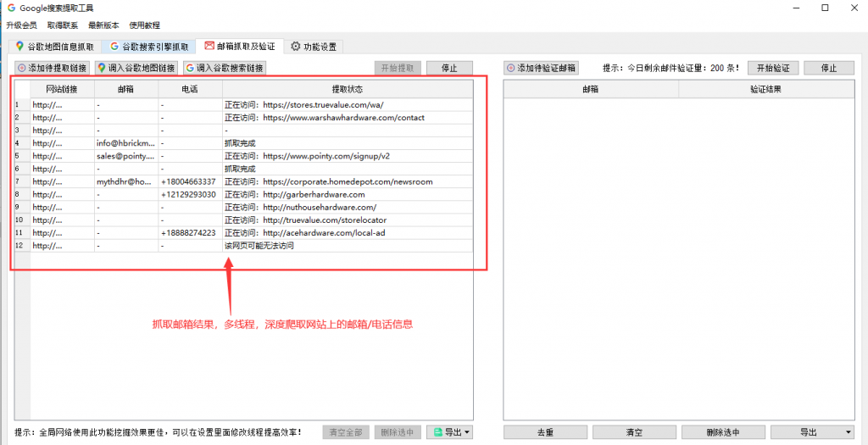Image resolution: width=868 pixels, height=445 pixels.
Task: Click the gear icon on 功能设置 tab
Action: (296, 47)
